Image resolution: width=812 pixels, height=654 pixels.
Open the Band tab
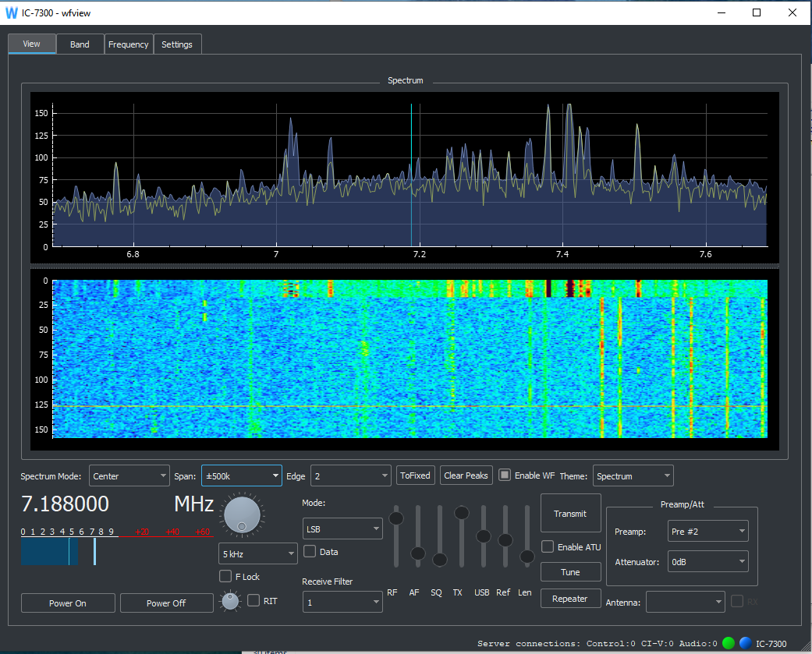(80, 44)
